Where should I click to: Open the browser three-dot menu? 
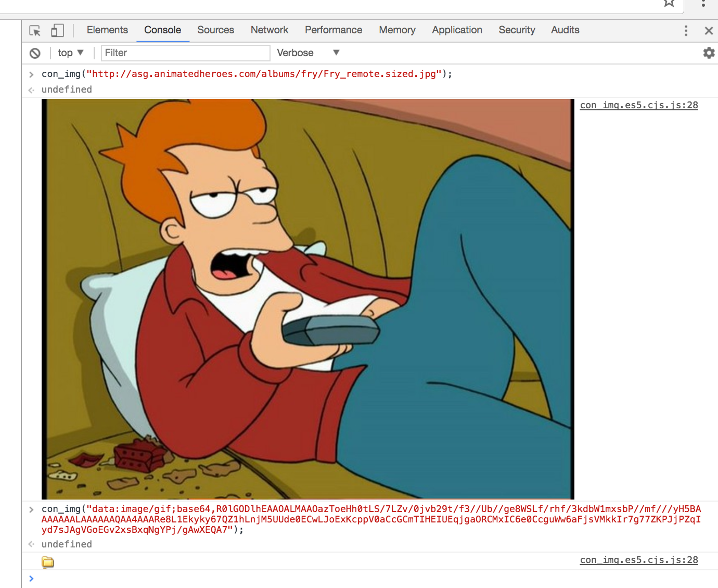(703, 3)
